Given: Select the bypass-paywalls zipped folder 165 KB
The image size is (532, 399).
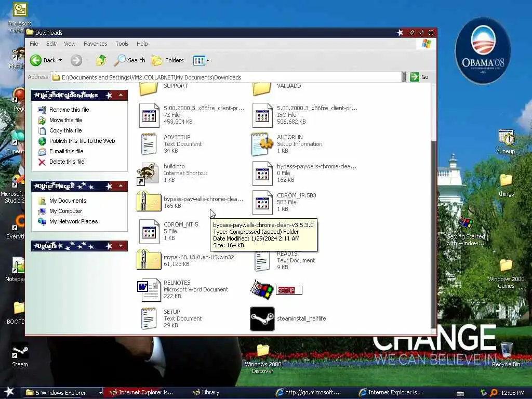Looking at the screenshot, I should pyautogui.click(x=149, y=202).
